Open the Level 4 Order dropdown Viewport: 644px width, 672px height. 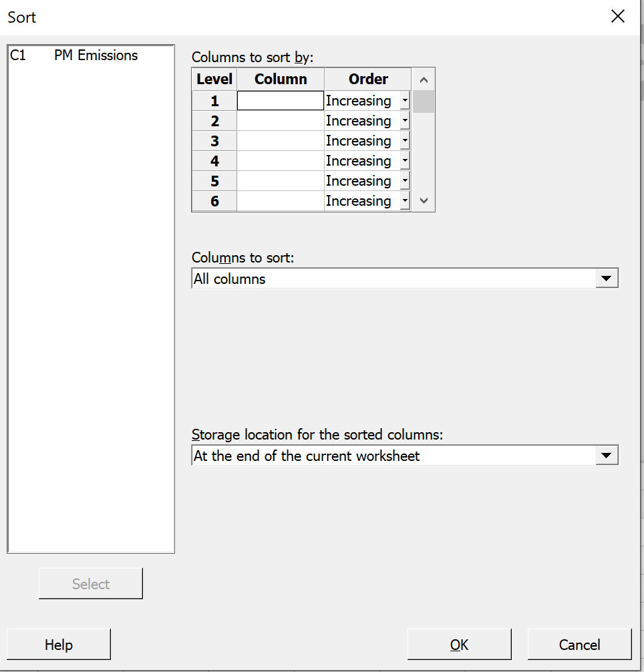tap(405, 161)
